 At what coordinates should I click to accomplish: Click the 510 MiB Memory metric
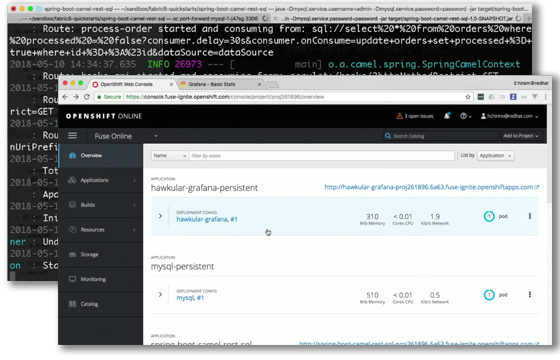[372, 298]
